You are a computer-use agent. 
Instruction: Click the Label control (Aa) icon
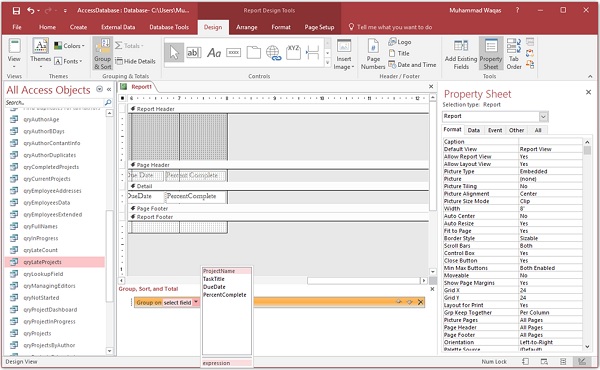click(x=214, y=52)
